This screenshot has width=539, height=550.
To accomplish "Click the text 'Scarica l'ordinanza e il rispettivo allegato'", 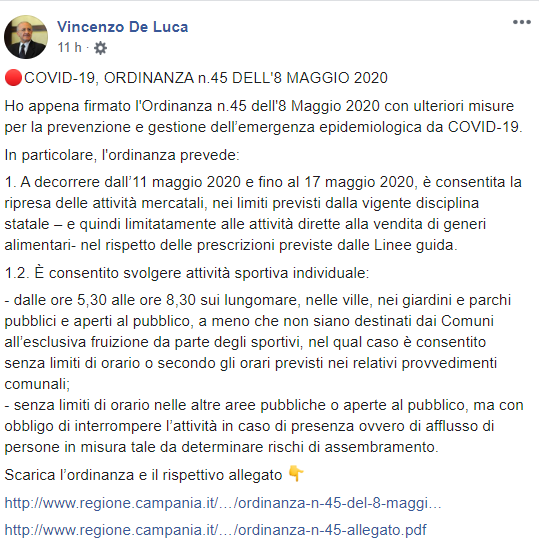I will coord(143,475).
